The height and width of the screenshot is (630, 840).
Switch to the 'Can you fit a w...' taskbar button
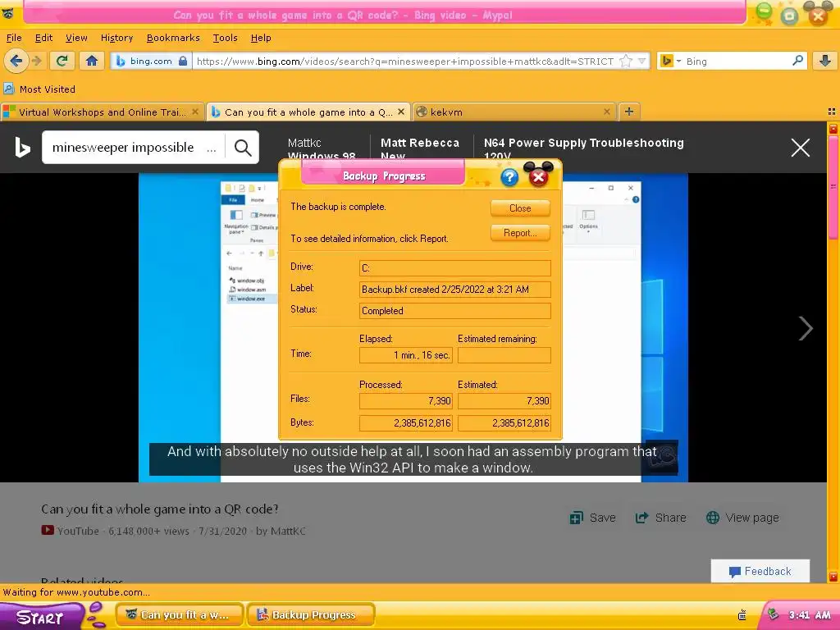coord(180,615)
